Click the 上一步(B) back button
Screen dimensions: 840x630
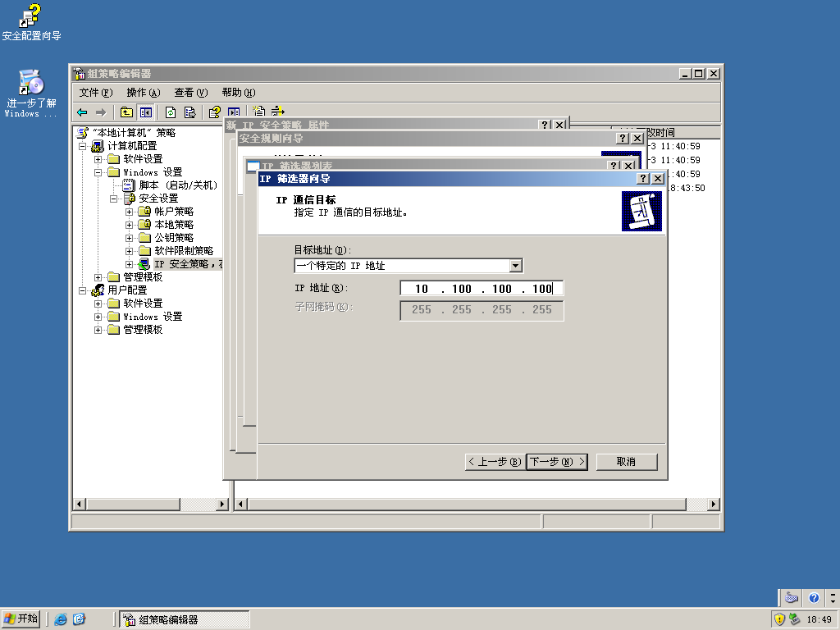tap(495, 462)
